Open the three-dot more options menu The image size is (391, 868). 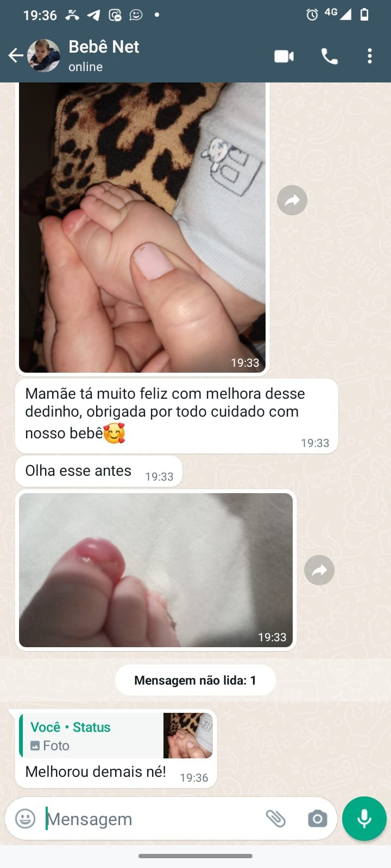(370, 56)
